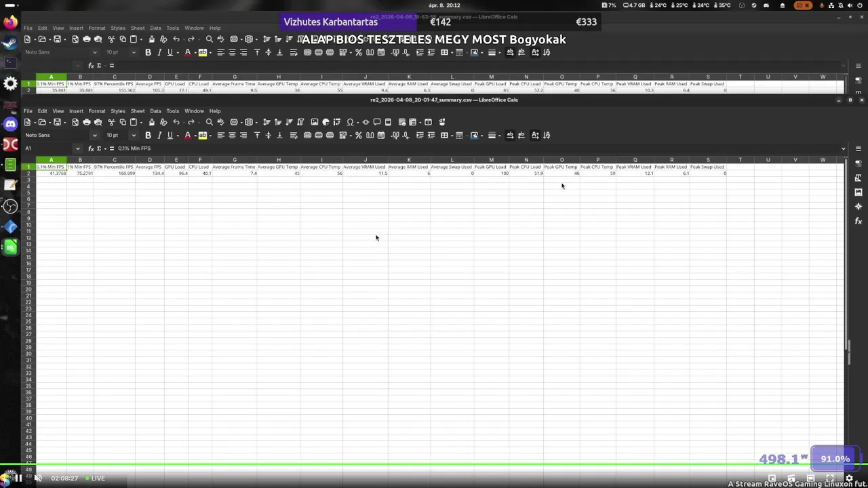Toggle Center Horizontally in front Calc window
The height and width of the screenshot is (488, 868).
[232, 135]
